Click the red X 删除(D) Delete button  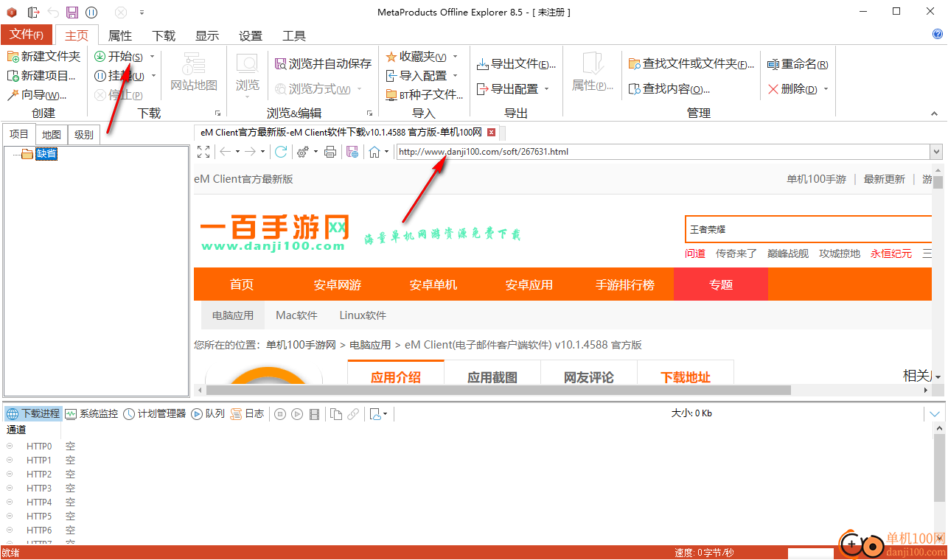tap(792, 89)
